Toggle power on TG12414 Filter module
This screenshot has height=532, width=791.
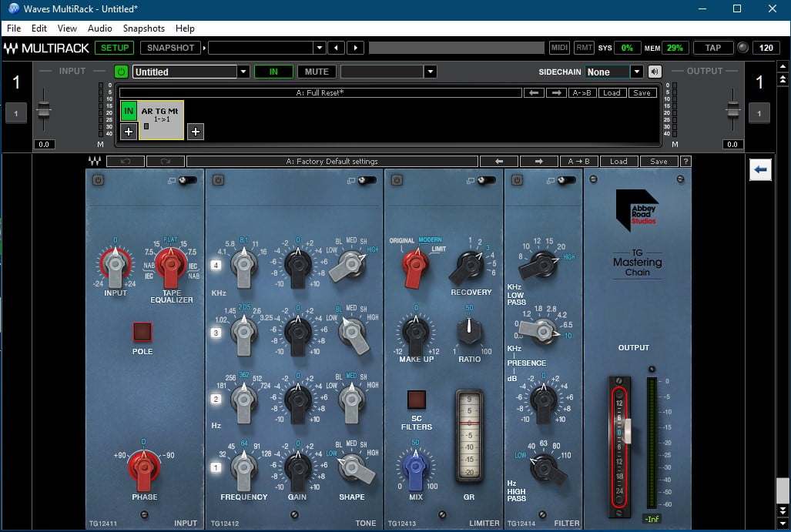point(517,180)
